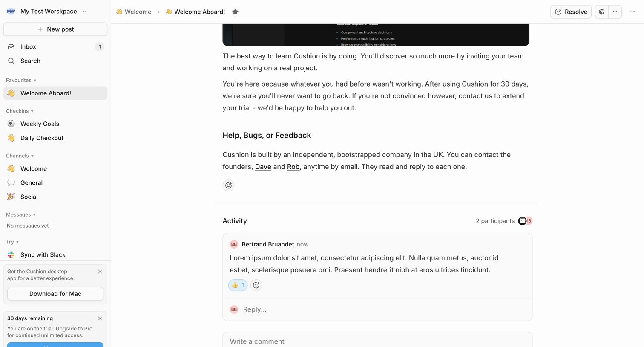This screenshot has height=347, width=644.
Task: Click Bertrand Bruandet's name in comment
Action: pyautogui.click(x=268, y=244)
